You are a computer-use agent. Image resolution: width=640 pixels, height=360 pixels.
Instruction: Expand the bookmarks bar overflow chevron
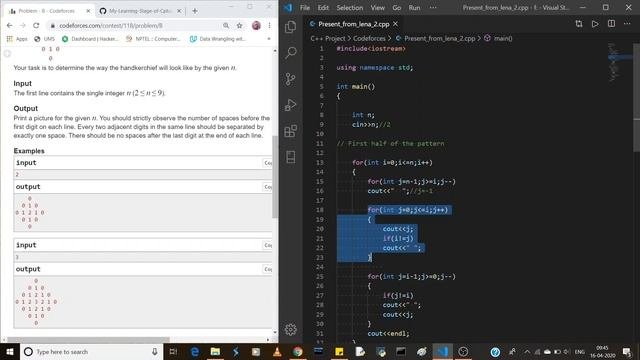(269, 39)
